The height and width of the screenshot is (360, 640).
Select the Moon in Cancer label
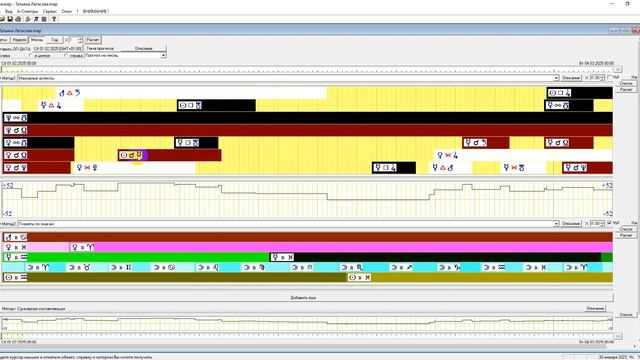point(164,267)
